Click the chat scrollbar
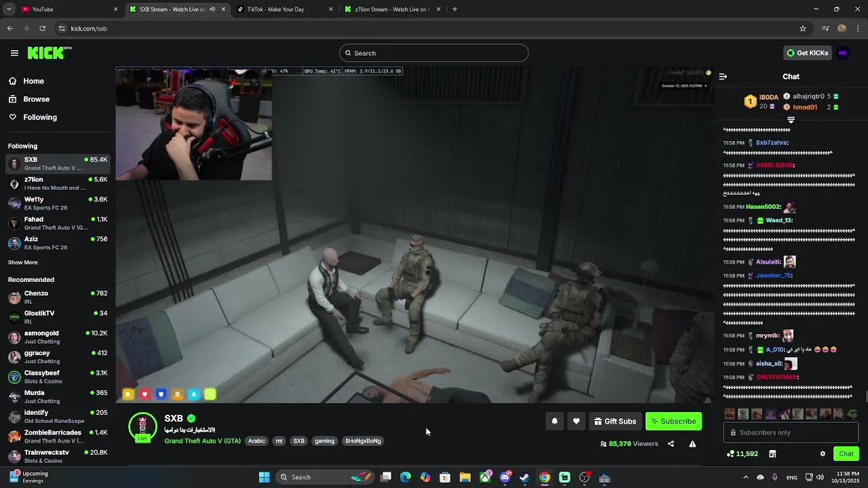Image resolution: width=868 pixels, height=488 pixels. 866,396
